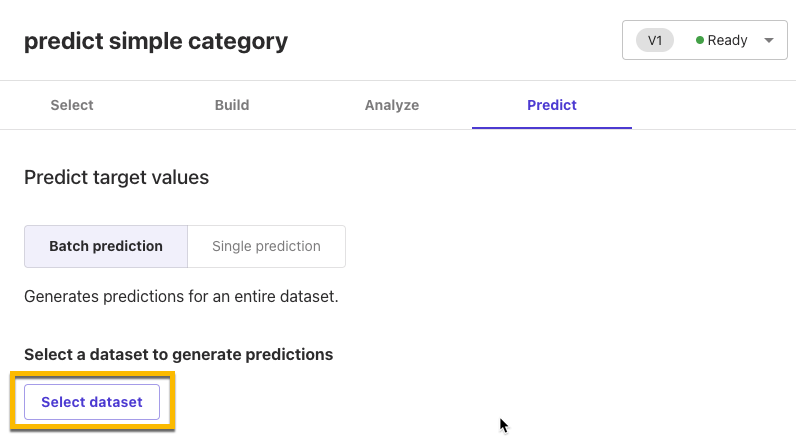Go to the Analyze tab
Image resolution: width=796 pixels, height=436 pixels.
(x=392, y=105)
